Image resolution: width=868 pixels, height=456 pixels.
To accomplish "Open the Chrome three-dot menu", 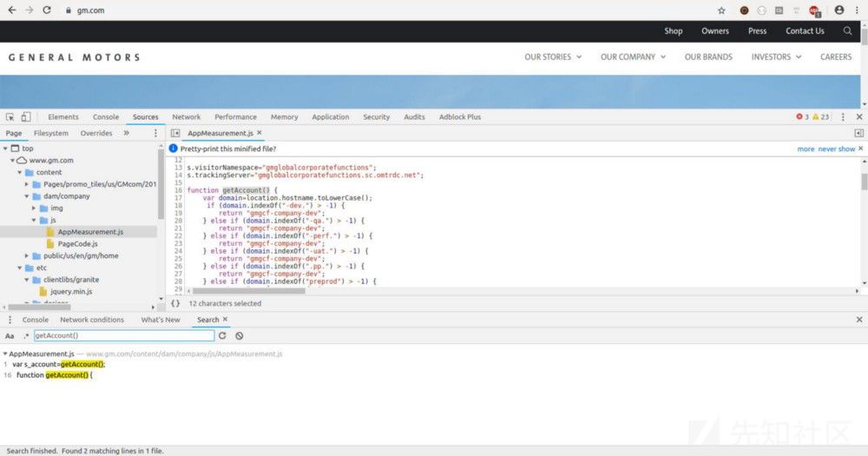I will pos(857,10).
